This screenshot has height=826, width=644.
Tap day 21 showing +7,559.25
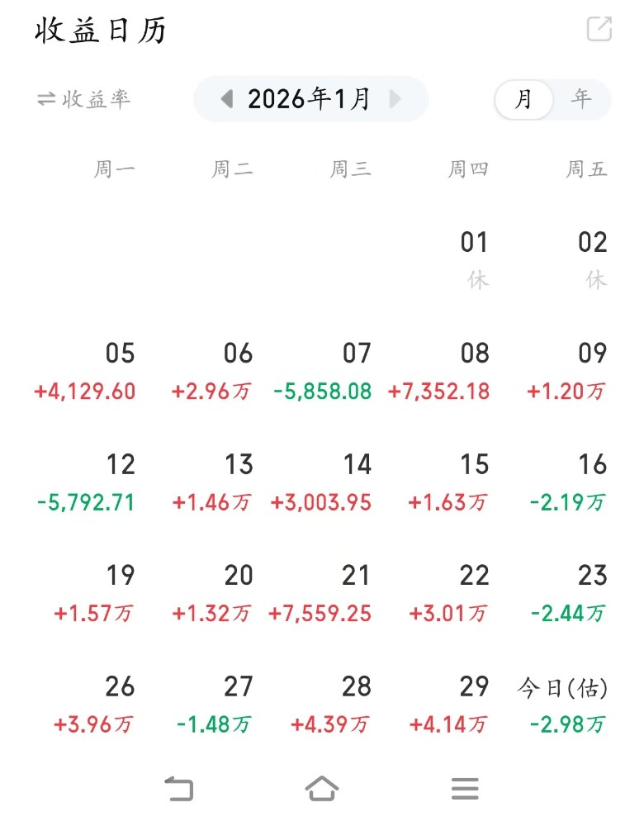point(320,594)
